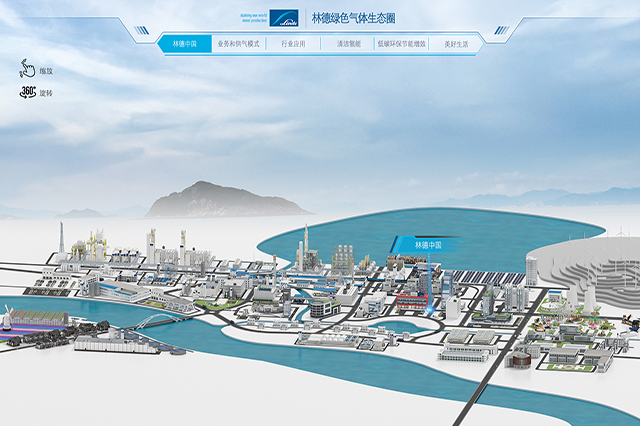
Task: Select the 低碳环保节能增效 tab
Action: [x=401, y=44]
